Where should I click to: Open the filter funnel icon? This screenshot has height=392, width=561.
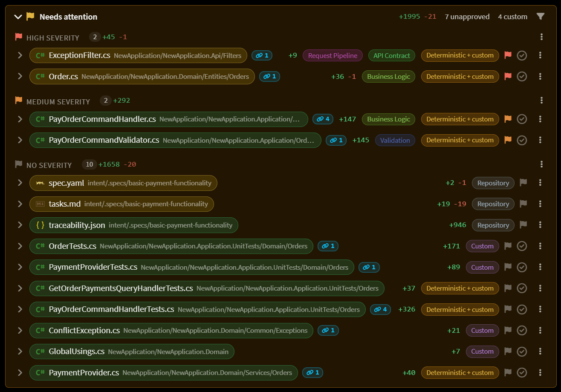540,17
